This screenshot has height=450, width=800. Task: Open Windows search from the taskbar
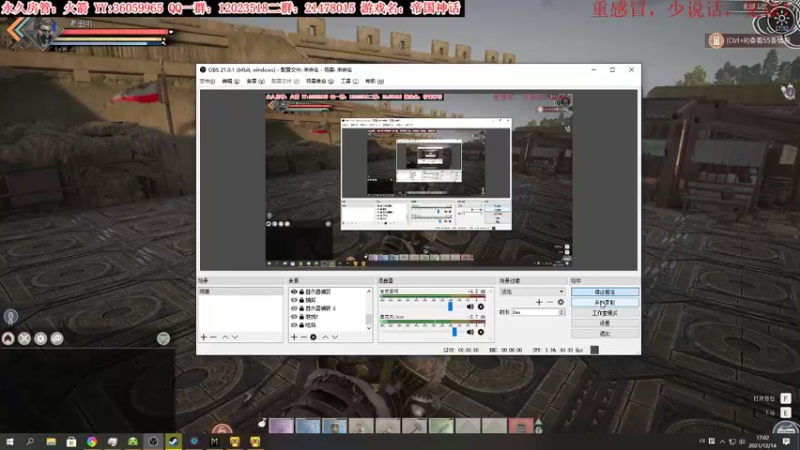[30, 441]
